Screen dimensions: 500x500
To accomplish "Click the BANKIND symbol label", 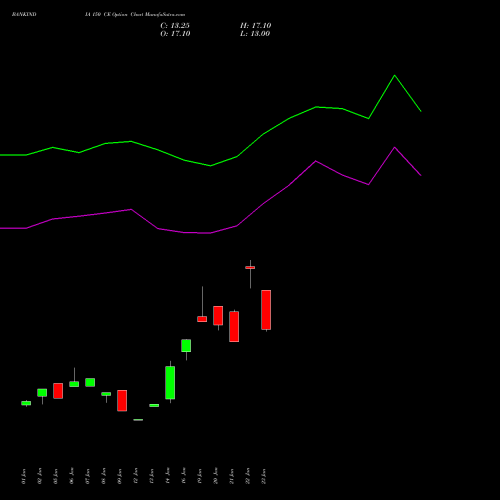I will [x=24, y=15].
